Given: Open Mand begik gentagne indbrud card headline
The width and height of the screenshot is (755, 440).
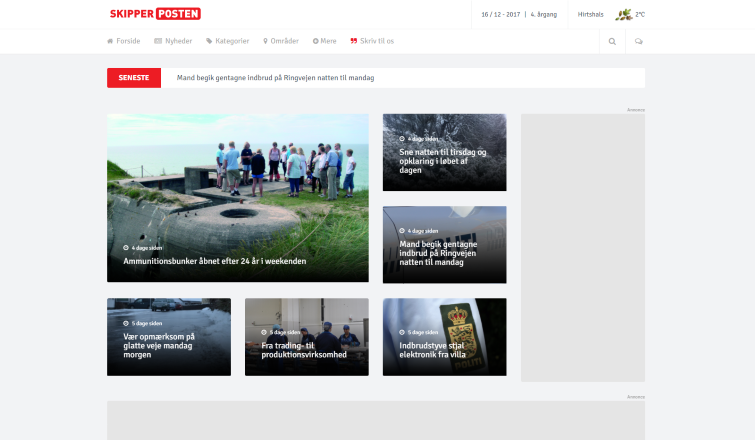Looking at the screenshot, I should tap(438, 253).
